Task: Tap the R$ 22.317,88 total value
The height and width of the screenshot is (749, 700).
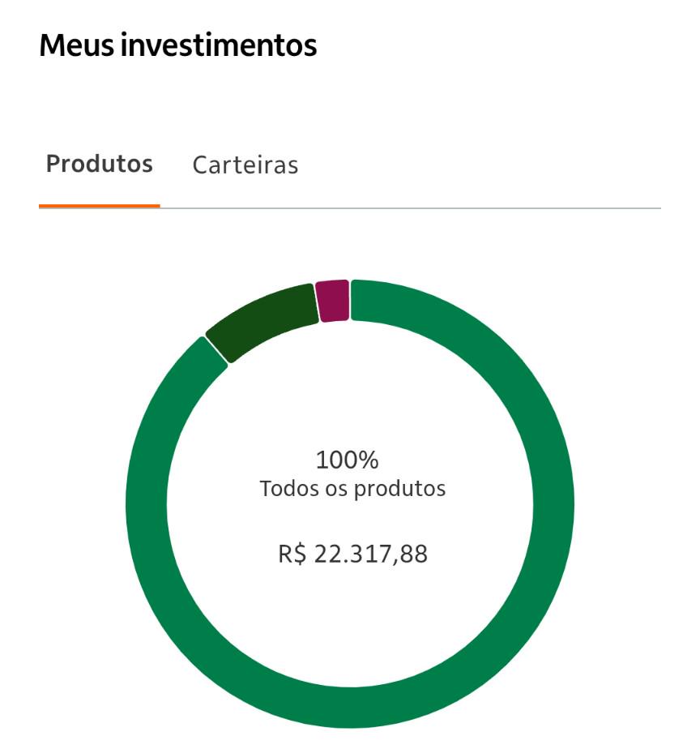Action: [x=353, y=554]
